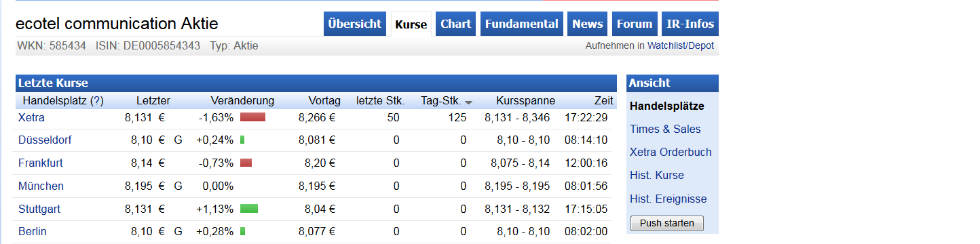Go to the Übersicht tab
The image size is (980, 244).
click(x=355, y=24)
